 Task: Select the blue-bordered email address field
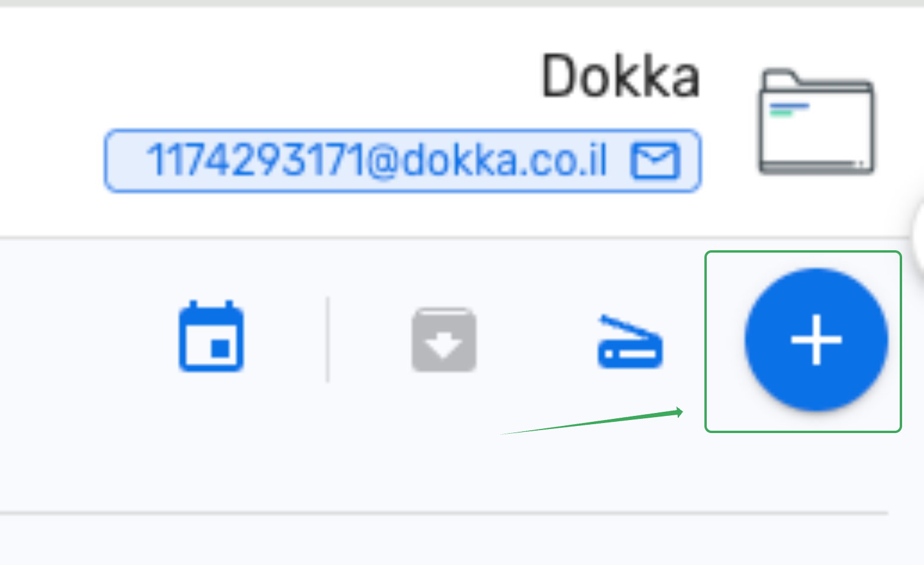403,160
